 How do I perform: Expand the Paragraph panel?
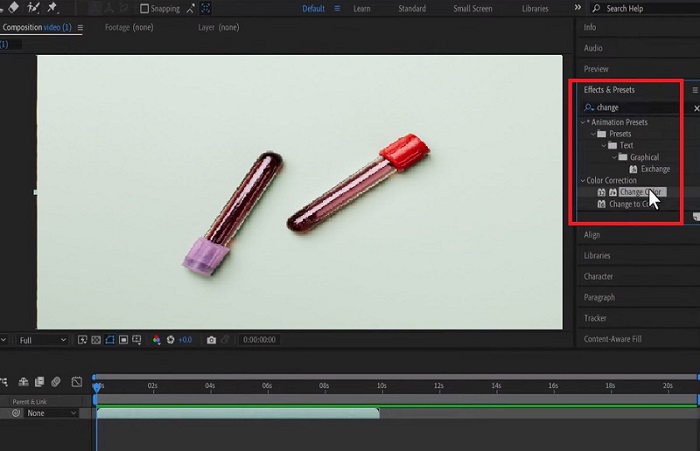(599, 297)
